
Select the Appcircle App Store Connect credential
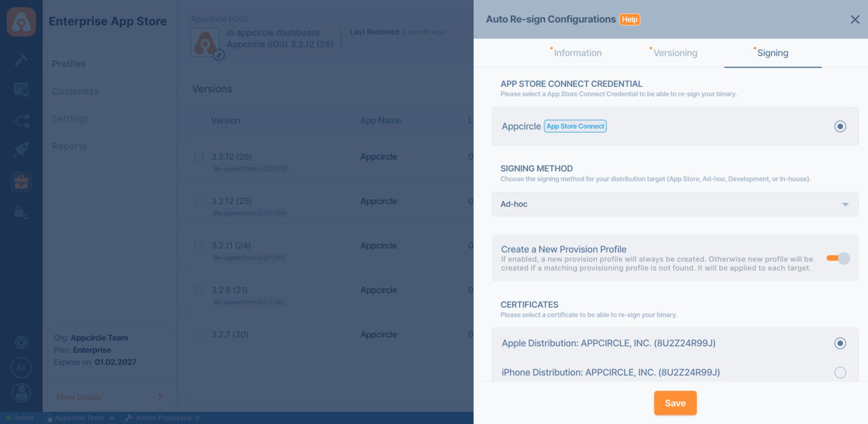[x=840, y=126]
